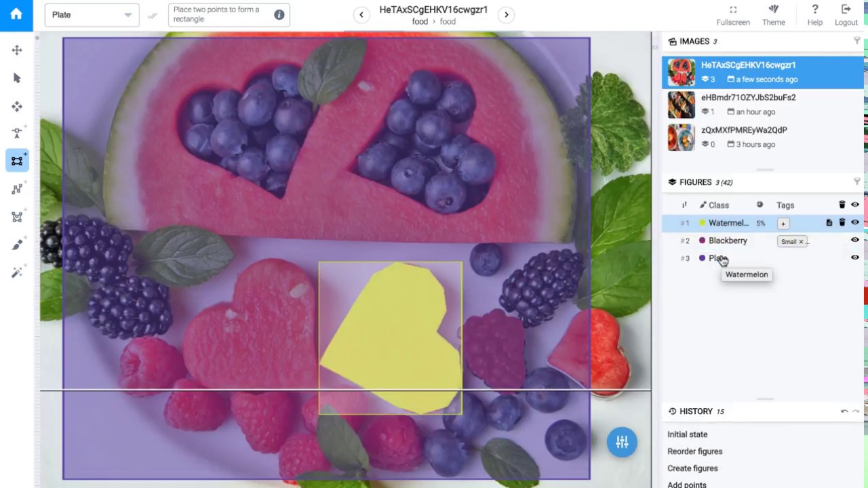The width and height of the screenshot is (868, 488).
Task: Click the area pie-chart column icon
Action: [x=759, y=205]
